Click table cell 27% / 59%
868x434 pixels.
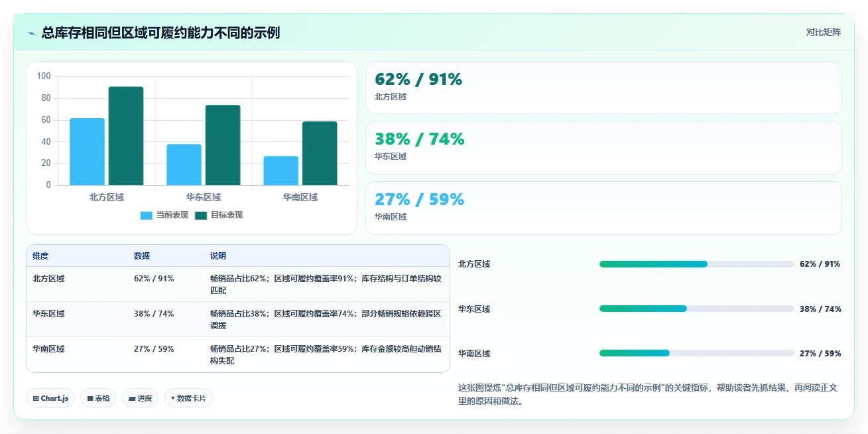154,349
